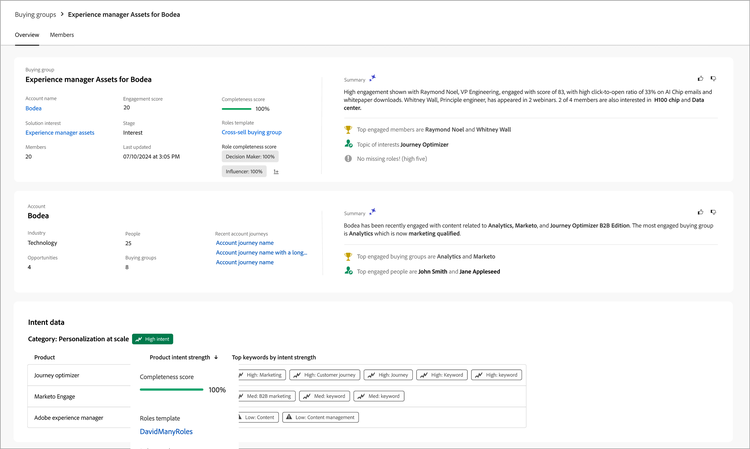
Task: Switch to the Members tab
Action: coord(62,35)
